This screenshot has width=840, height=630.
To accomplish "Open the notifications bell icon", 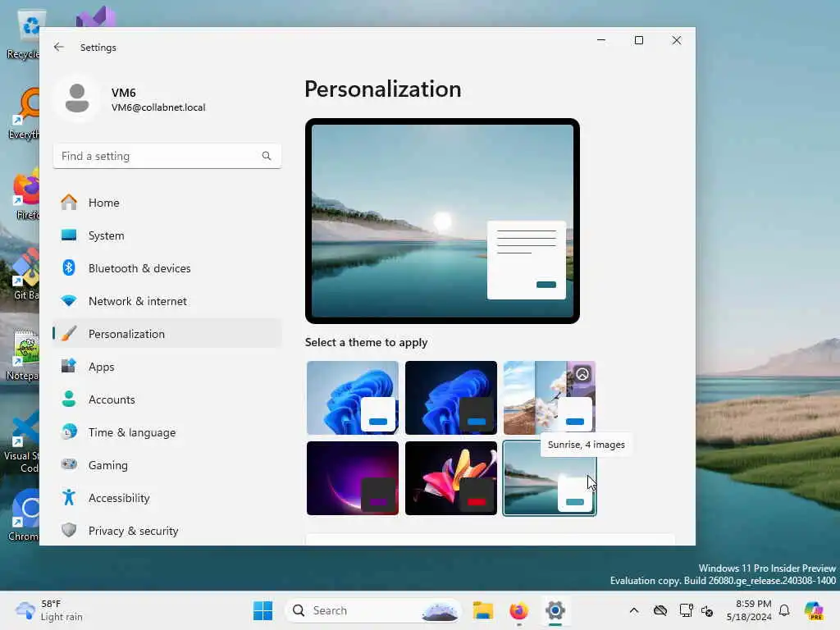I will [x=784, y=610].
